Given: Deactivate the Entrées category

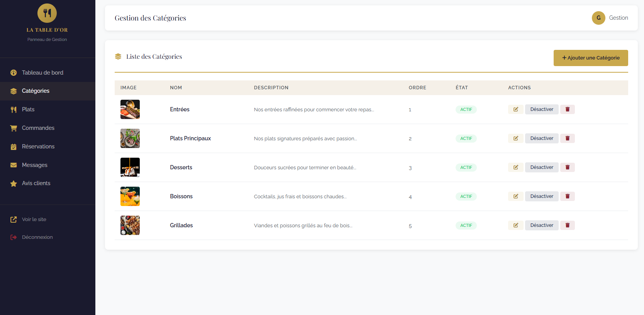Looking at the screenshot, I should [541, 109].
